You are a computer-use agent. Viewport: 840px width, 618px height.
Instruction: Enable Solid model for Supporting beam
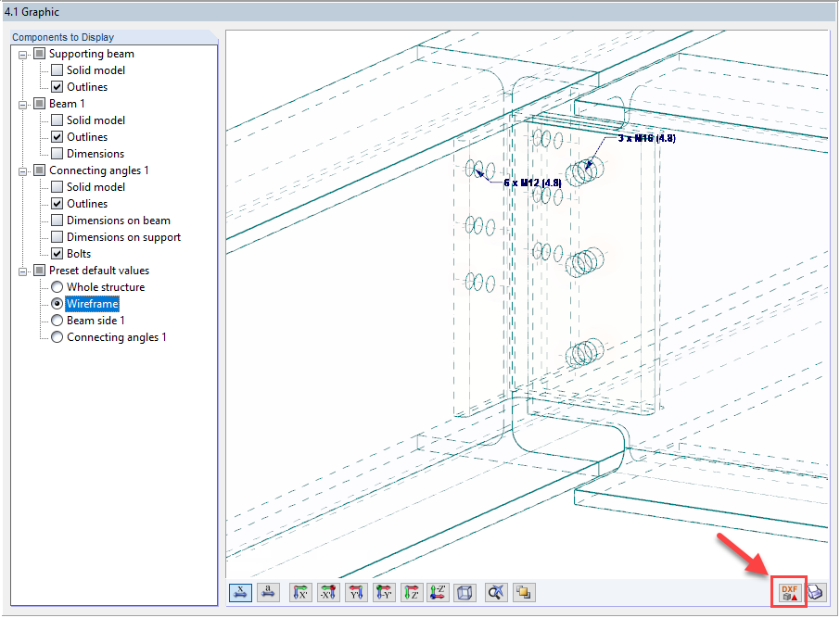[x=57, y=69]
